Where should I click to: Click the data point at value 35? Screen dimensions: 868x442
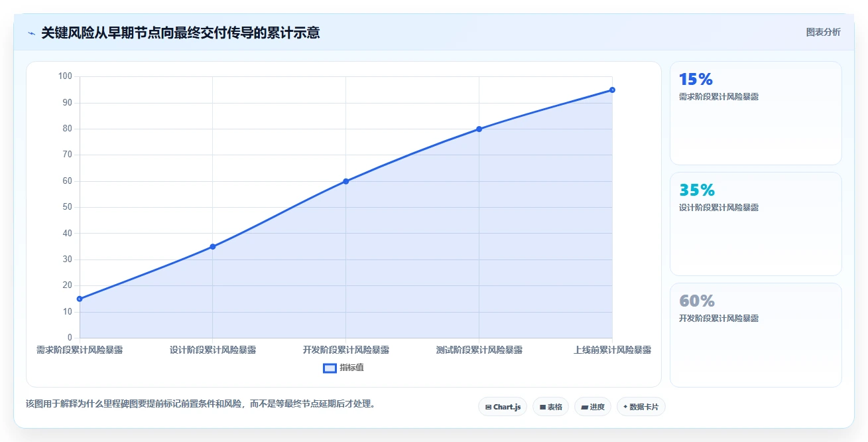(213, 247)
